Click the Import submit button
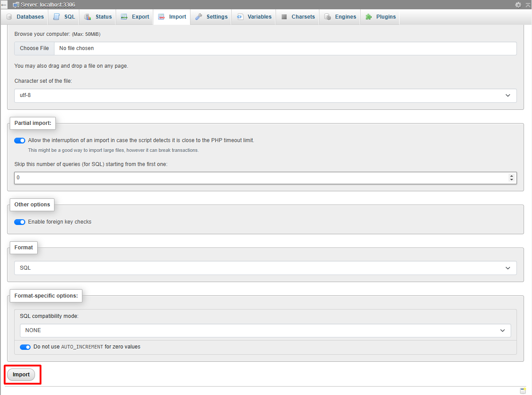 pyautogui.click(x=21, y=375)
